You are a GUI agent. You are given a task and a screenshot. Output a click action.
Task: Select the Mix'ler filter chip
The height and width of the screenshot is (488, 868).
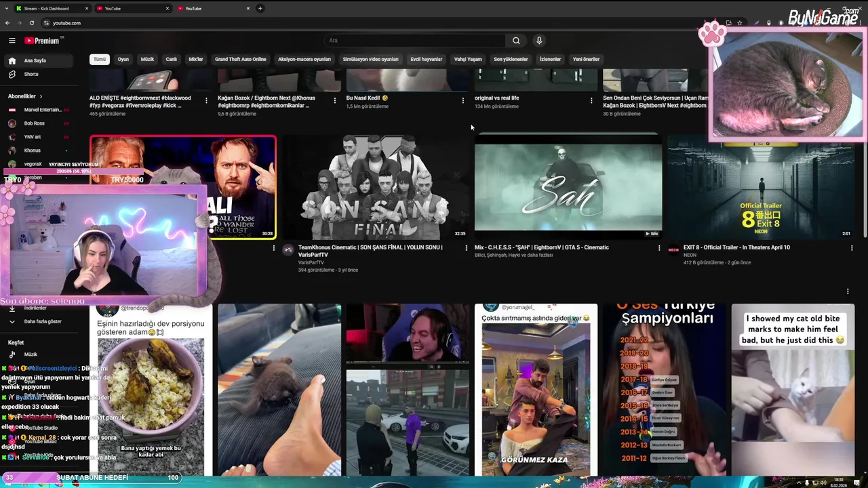click(x=196, y=59)
